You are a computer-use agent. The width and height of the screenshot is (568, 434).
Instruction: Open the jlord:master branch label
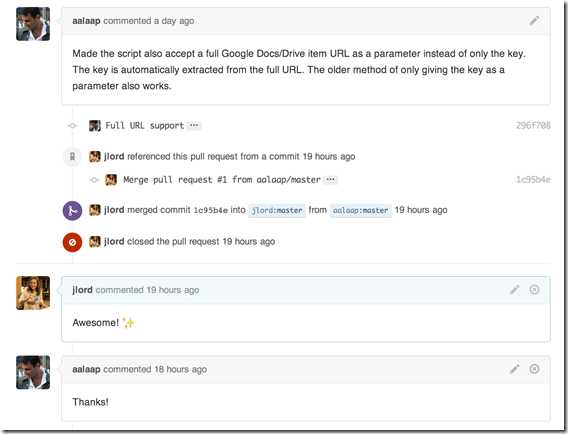click(x=277, y=210)
